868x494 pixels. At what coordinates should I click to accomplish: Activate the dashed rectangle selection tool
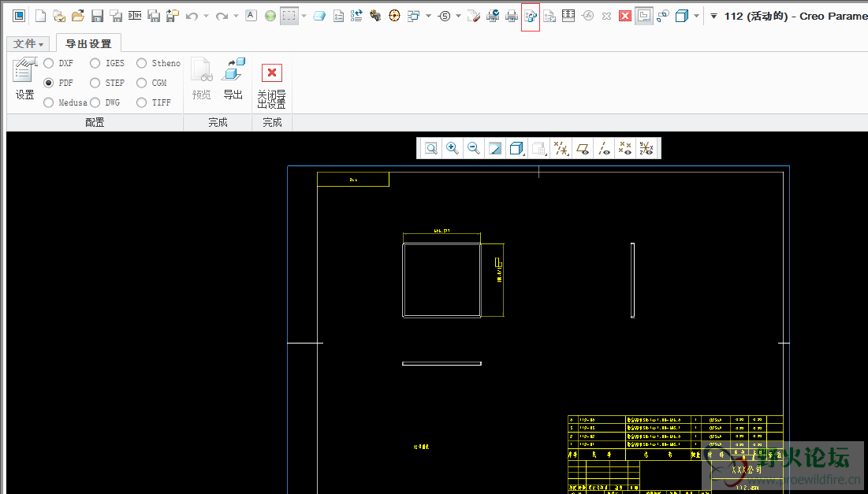tap(289, 16)
